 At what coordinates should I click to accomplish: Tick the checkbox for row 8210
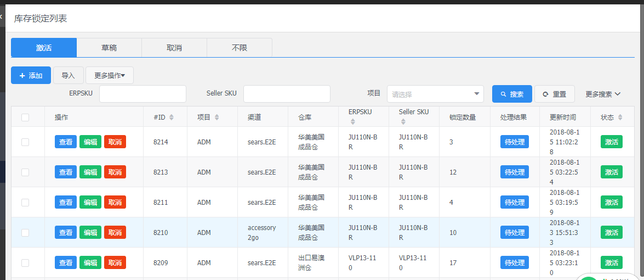[x=25, y=233]
